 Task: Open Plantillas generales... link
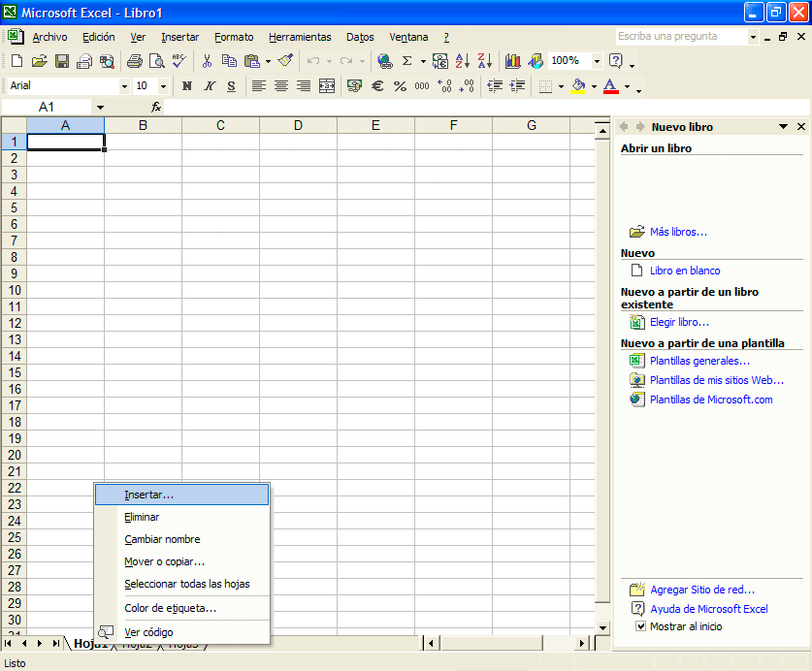tap(699, 361)
